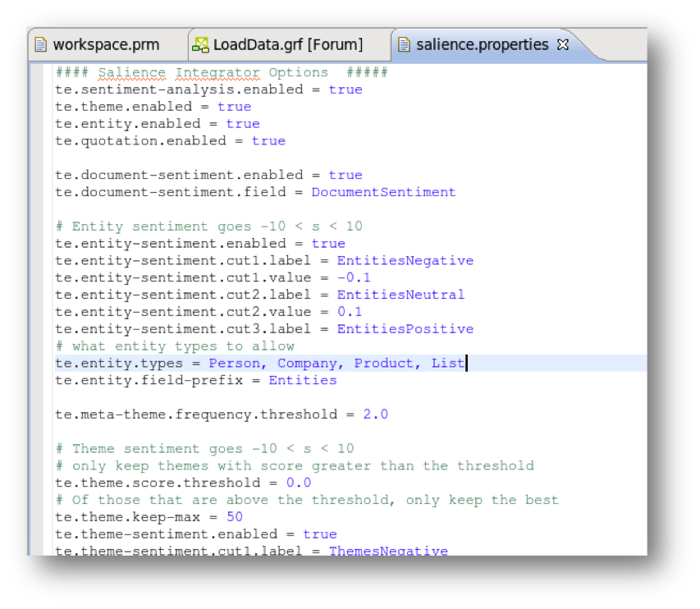
Task: Click the 50 keep-max value
Action: pos(235,517)
